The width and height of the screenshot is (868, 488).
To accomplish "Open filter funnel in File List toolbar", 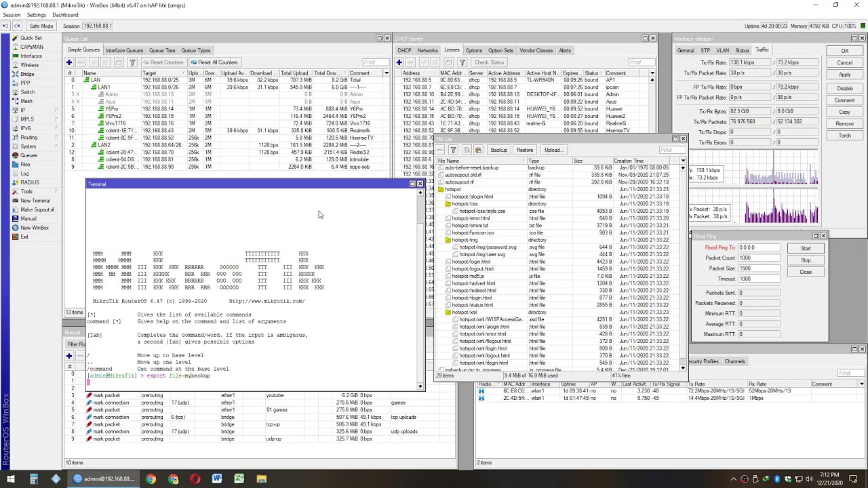I will click(453, 150).
